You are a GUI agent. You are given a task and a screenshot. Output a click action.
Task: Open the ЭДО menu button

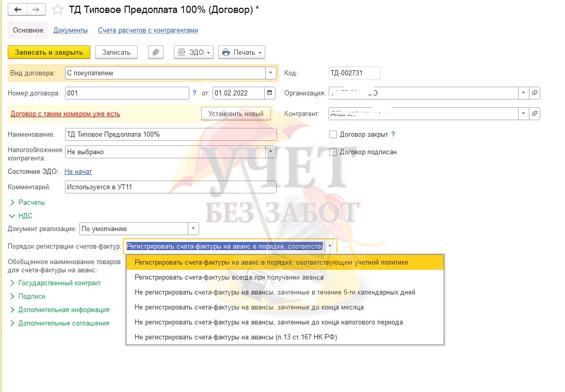click(x=194, y=52)
